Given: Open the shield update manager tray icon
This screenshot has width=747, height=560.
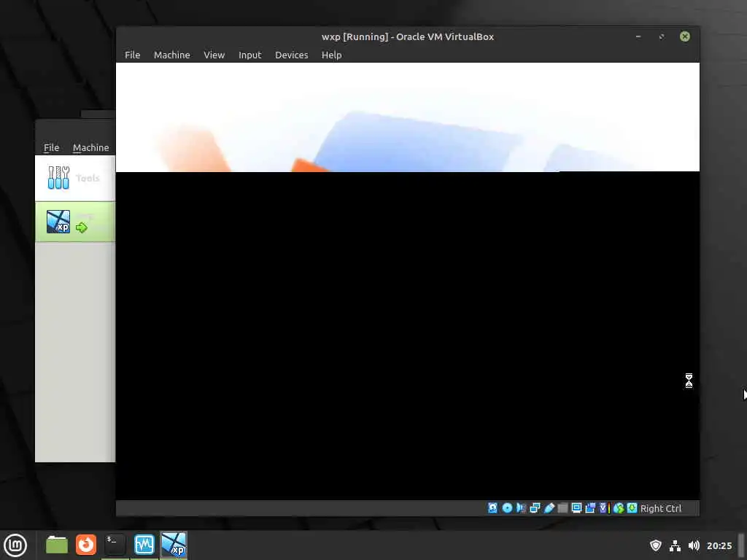Looking at the screenshot, I should 656,545.
